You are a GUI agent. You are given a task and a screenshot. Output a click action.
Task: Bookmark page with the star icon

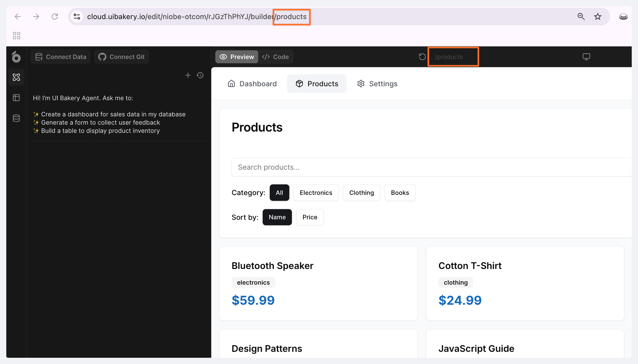(x=597, y=17)
